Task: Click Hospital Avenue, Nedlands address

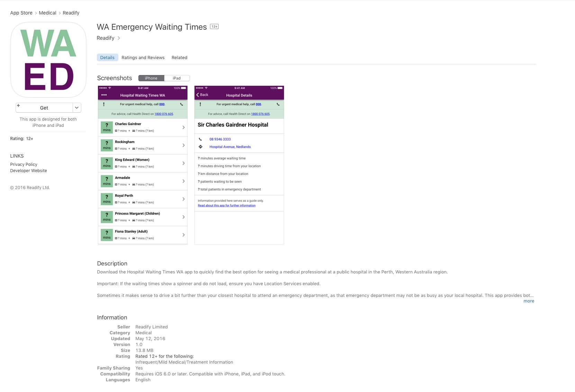Action: [x=230, y=147]
